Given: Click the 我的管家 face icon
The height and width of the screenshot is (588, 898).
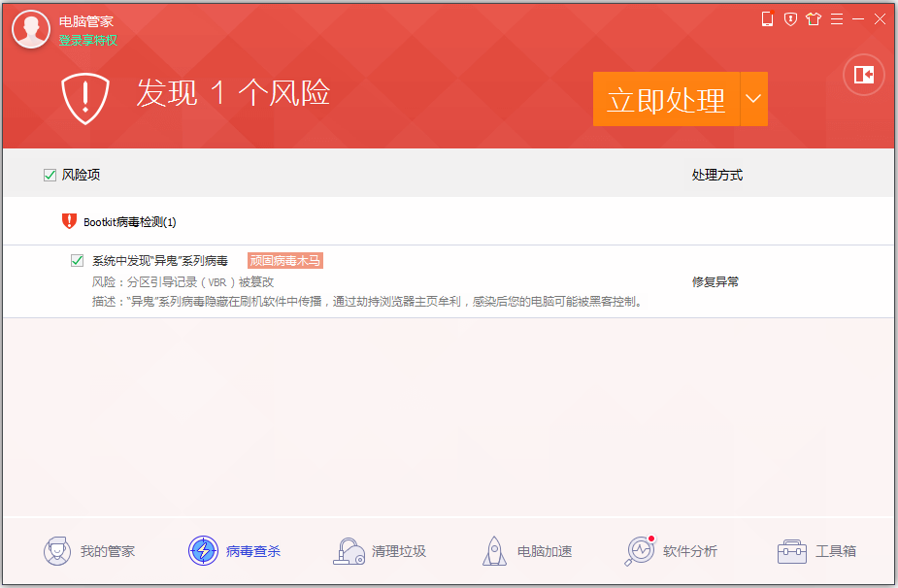Looking at the screenshot, I should tap(57, 551).
